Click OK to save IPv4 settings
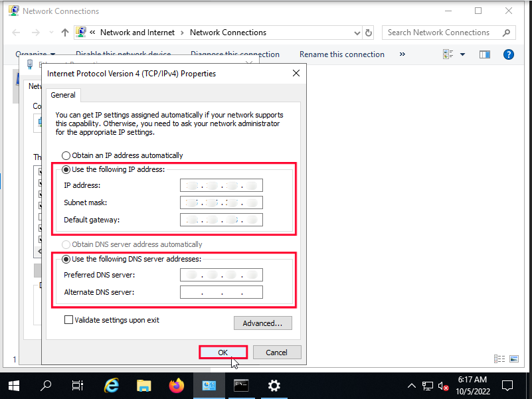Image resolution: width=532 pixels, height=399 pixels. (x=222, y=352)
